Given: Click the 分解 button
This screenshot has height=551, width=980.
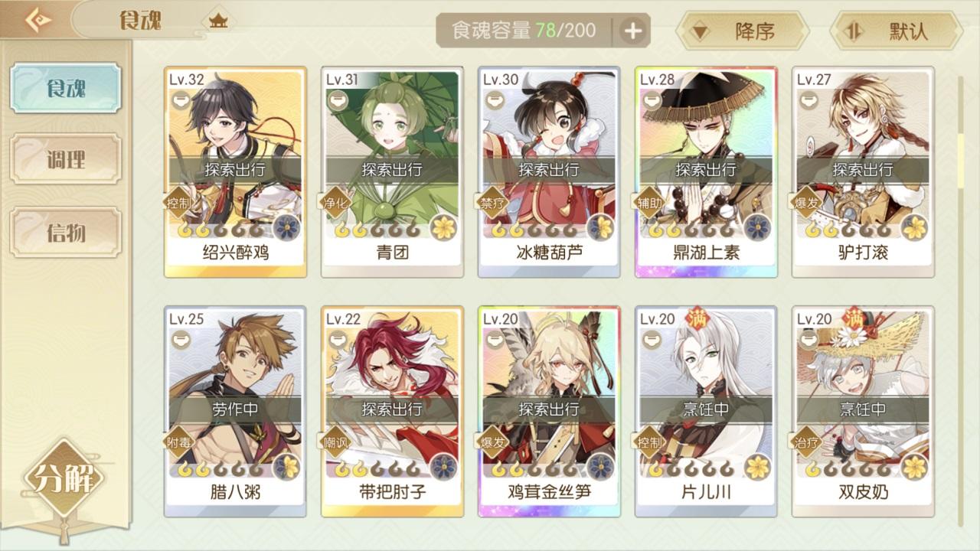Looking at the screenshot, I should 64,480.
